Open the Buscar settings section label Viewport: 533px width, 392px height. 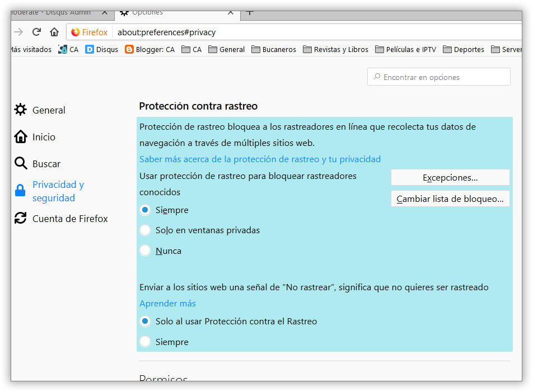pyautogui.click(x=46, y=164)
